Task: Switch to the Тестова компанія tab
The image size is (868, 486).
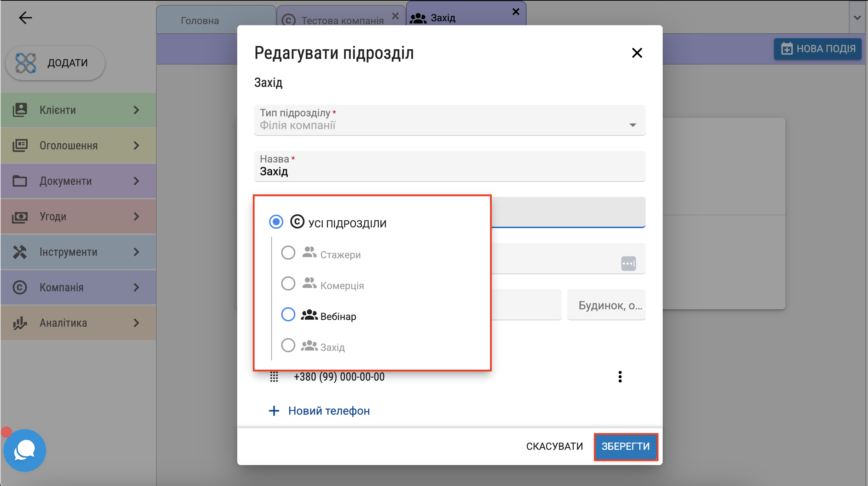Action: (342, 21)
